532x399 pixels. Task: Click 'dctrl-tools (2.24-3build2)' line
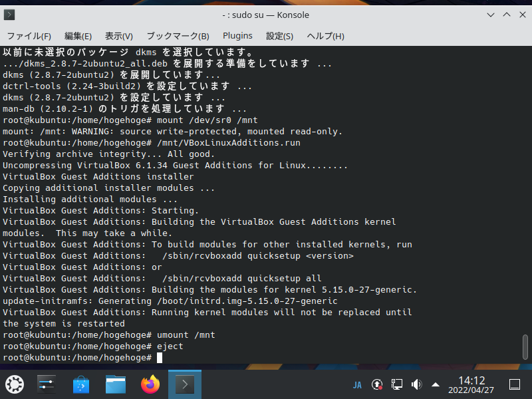127,86
